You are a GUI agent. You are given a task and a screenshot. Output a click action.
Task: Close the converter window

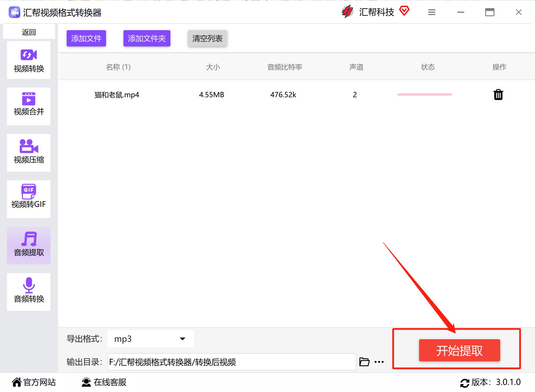[x=519, y=12]
